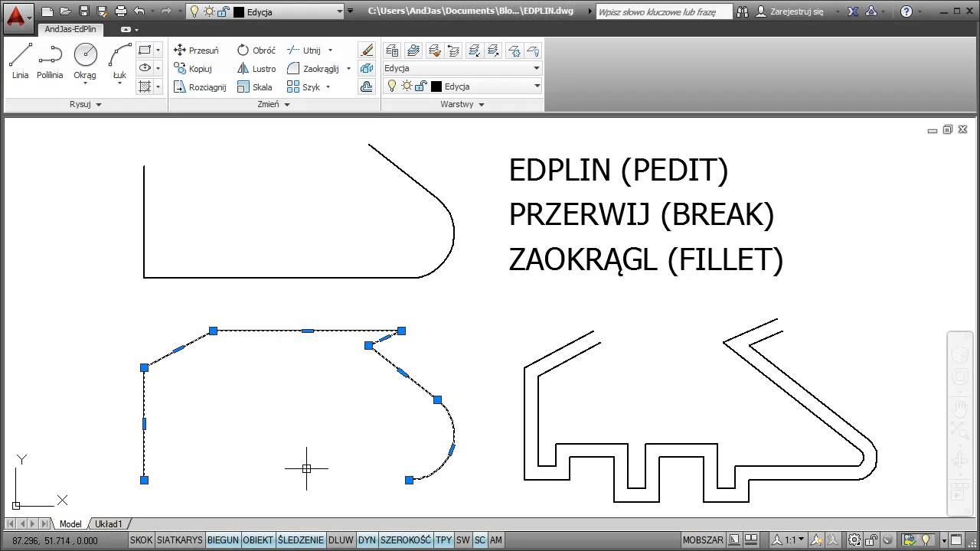Expand the Warstwy panel
Image resolution: width=980 pixels, height=551 pixels.
[462, 104]
